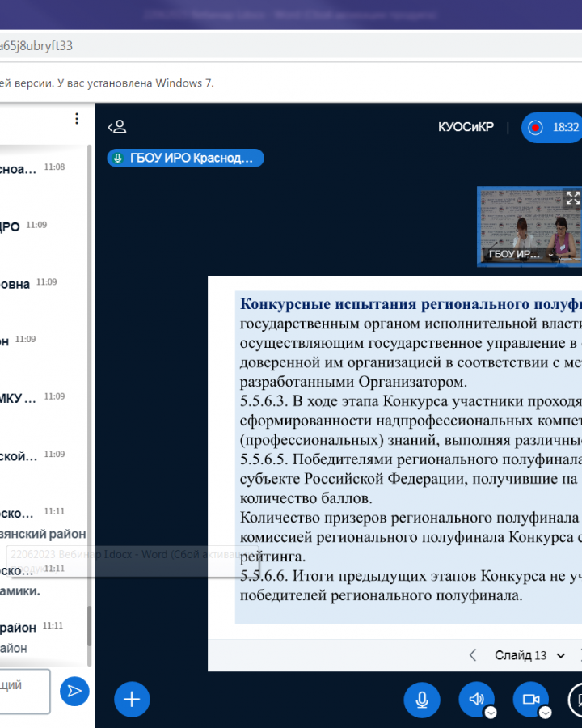Open the webcam options dropdown arrow

545,713
